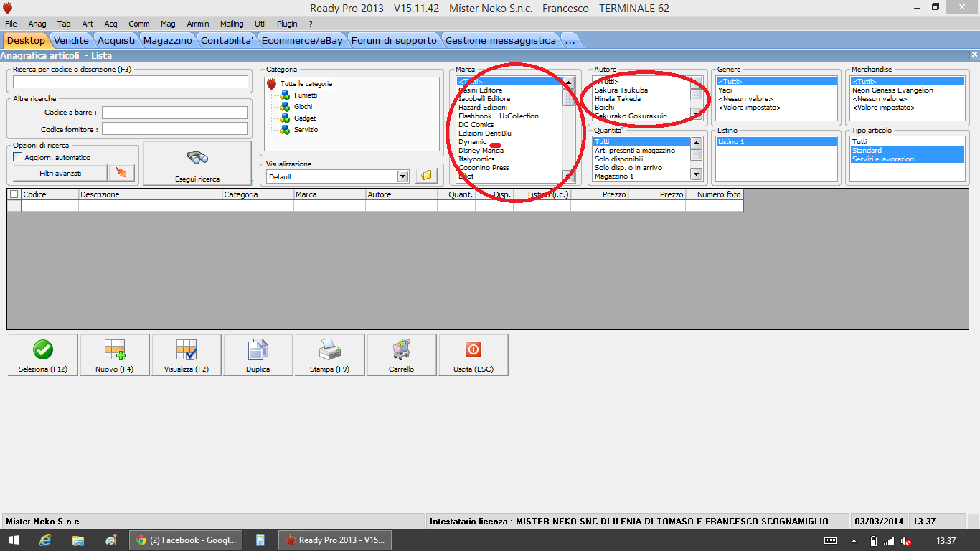Image resolution: width=980 pixels, height=551 pixels.
Task: Print list with Stampa (F9)
Action: 330,355
